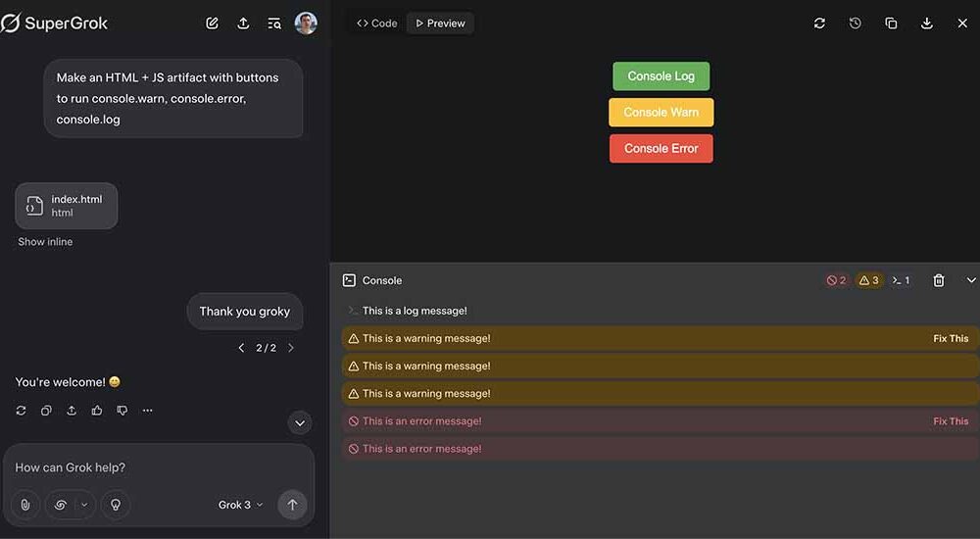
Task: Toggle the errors filter showing 2
Action: 836,280
